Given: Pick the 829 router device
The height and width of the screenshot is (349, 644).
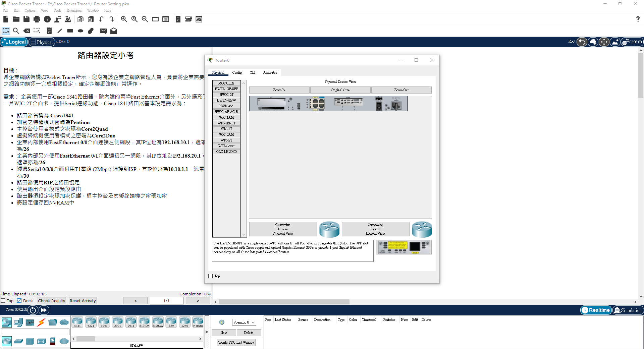Looking at the screenshot, I should 171,322.
